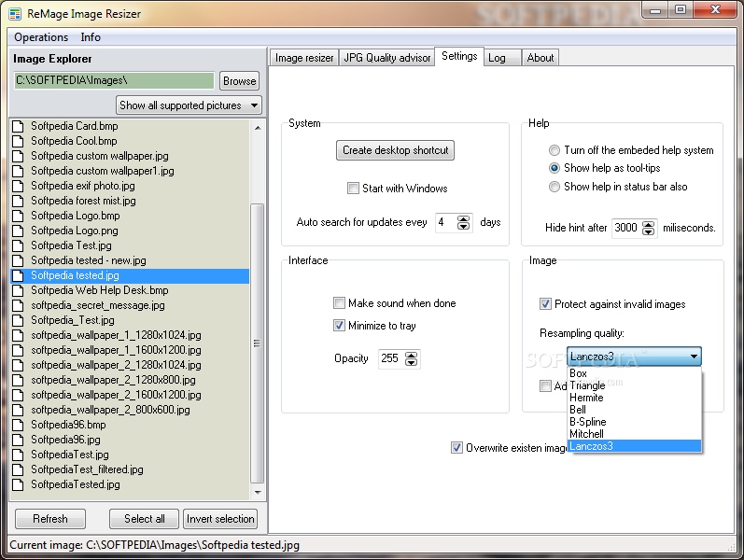Choose Triangle resampling option

635,385
